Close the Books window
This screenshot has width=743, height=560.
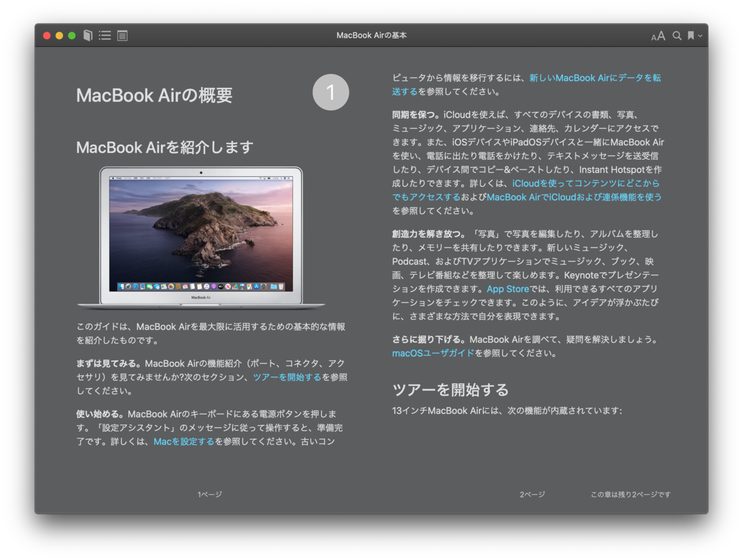coord(46,35)
